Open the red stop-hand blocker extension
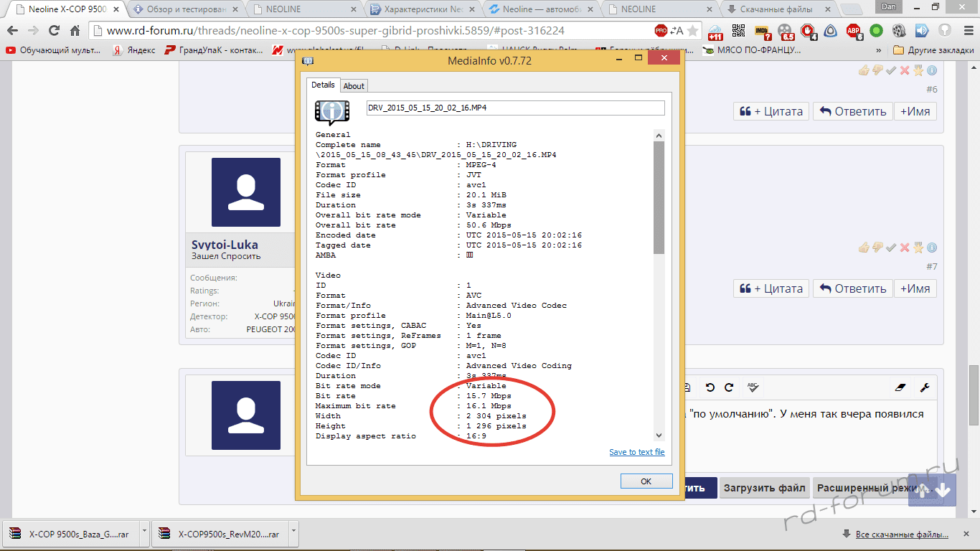The width and height of the screenshot is (980, 551). 809,32
